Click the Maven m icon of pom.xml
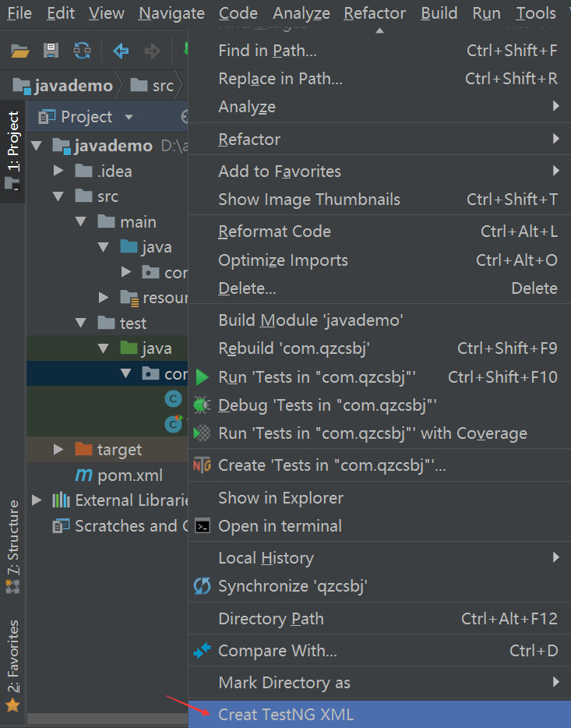Image resolution: width=571 pixels, height=728 pixels. pos(83,475)
